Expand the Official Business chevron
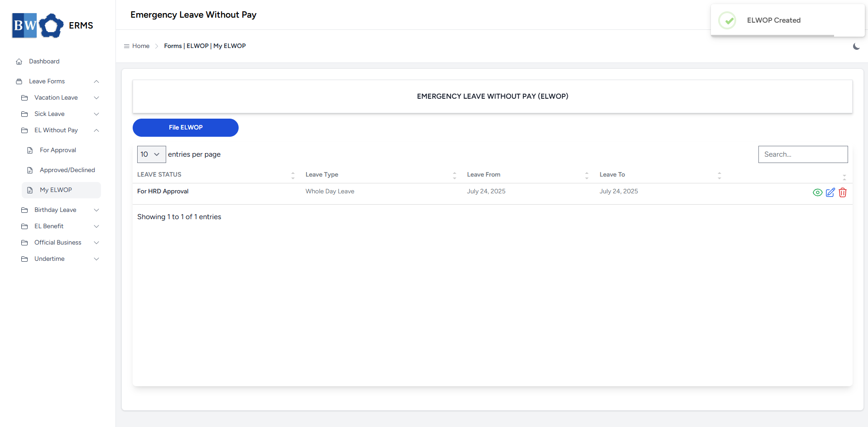Image resolution: width=868 pixels, height=427 pixels. pos(96,243)
